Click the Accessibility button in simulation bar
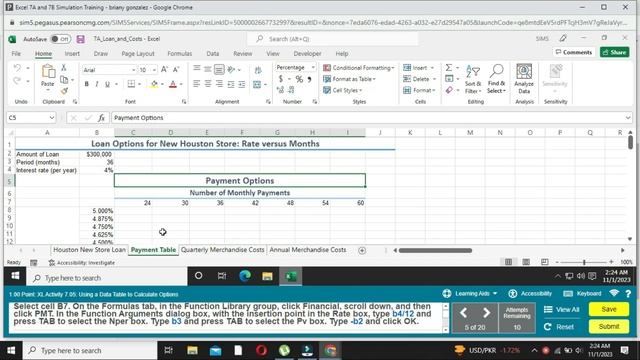The image size is (640, 360). coord(530,293)
